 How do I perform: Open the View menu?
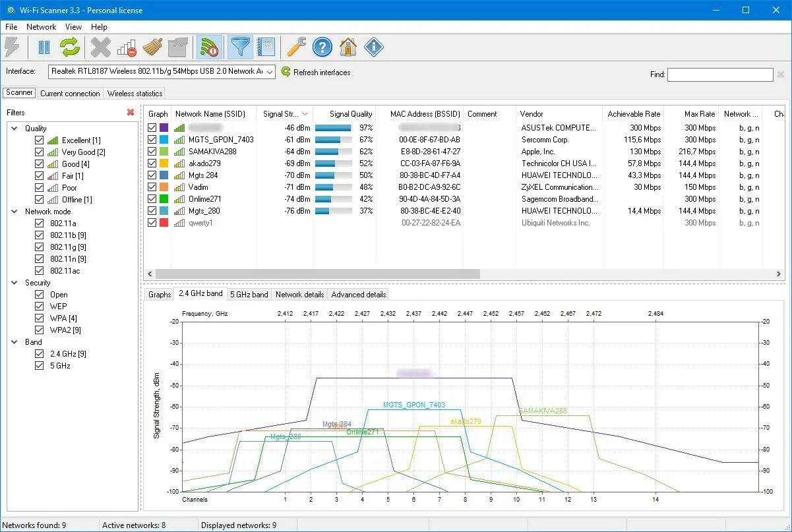tap(73, 27)
